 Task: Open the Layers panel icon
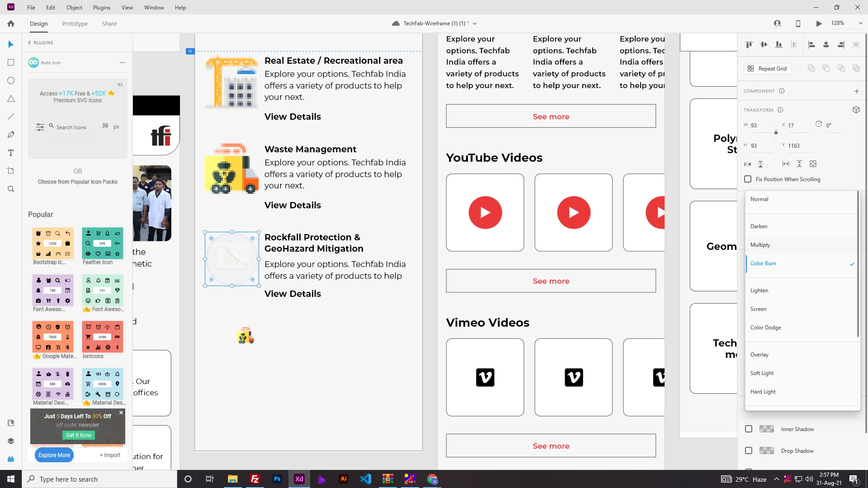pos(11,441)
